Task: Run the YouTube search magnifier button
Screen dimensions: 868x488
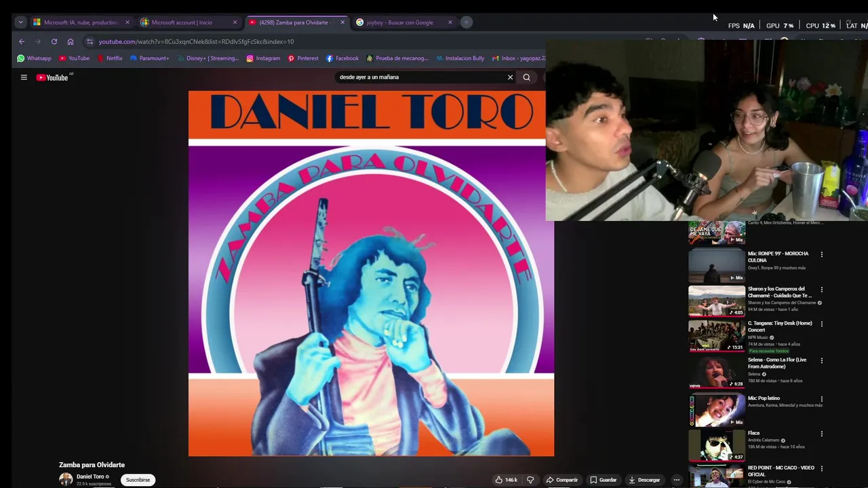Action: [x=526, y=77]
